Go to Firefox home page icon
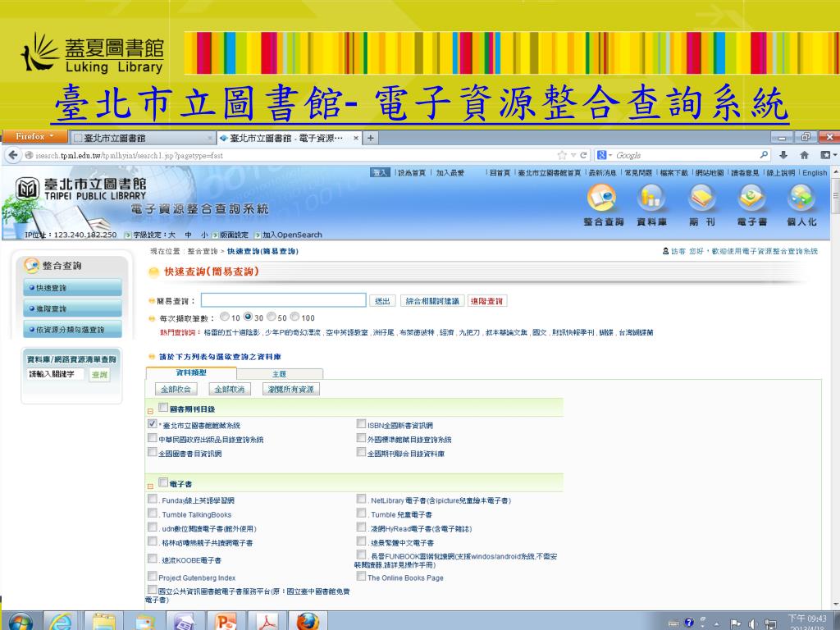Viewport: 840px width, 630px height. pyautogui.click(x=804, y=155)
